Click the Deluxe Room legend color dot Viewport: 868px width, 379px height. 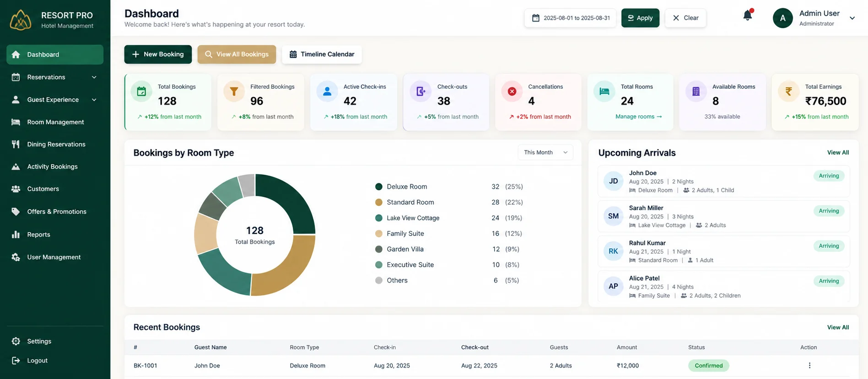[379, 187]
